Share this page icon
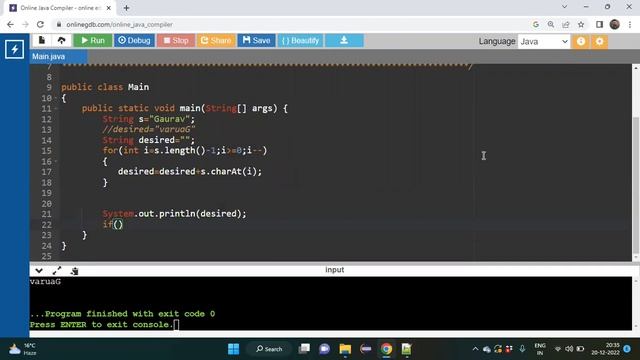The image size is (640, 360). 566,24
